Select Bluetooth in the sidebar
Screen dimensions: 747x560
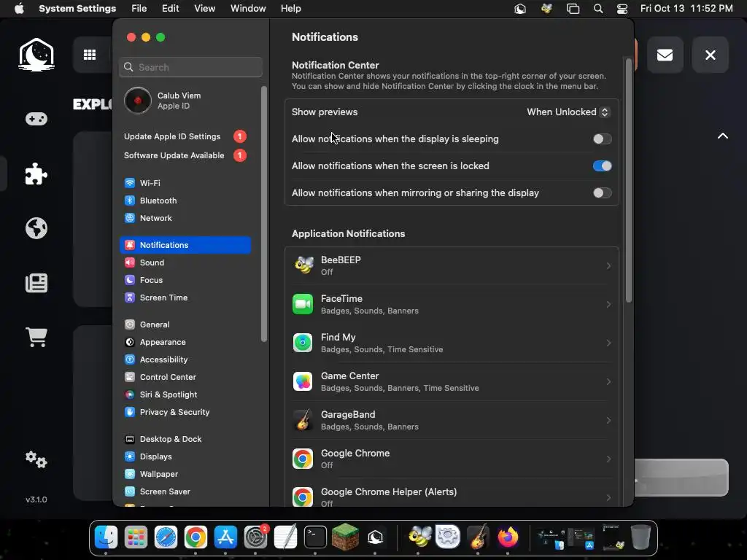(185, 201)
